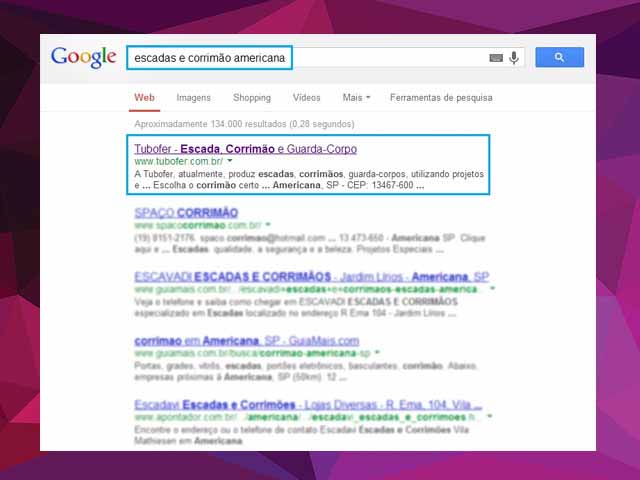
Task: Click the blue search magnifier button
Action: pyautogui.click(x=560, y=57)
